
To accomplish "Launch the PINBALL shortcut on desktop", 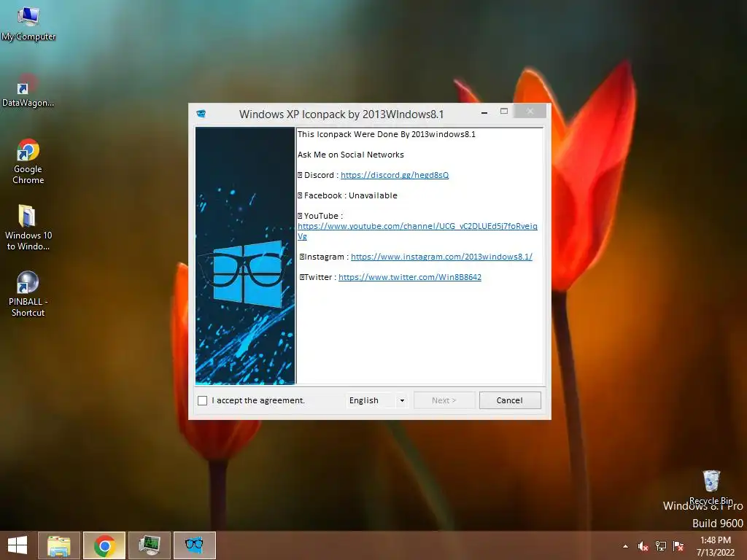I will pos(28,294).
